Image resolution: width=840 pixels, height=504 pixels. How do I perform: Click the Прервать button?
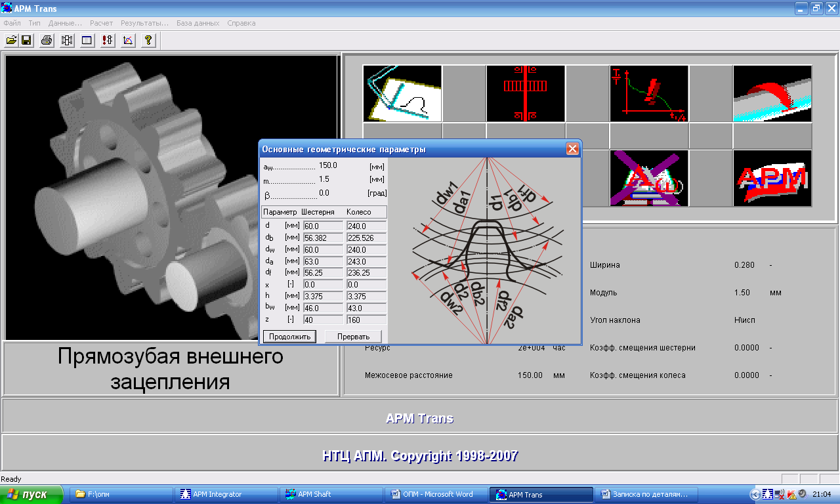click(x=353, y=337)
